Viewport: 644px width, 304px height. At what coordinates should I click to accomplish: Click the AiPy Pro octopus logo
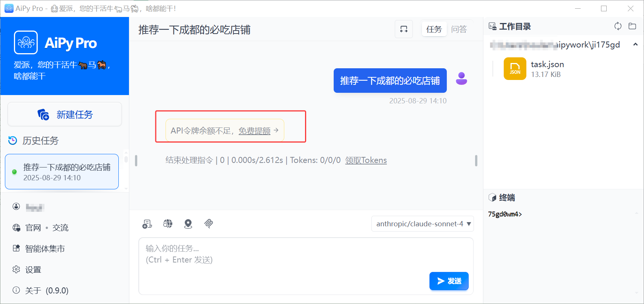(x=26, y=43)
